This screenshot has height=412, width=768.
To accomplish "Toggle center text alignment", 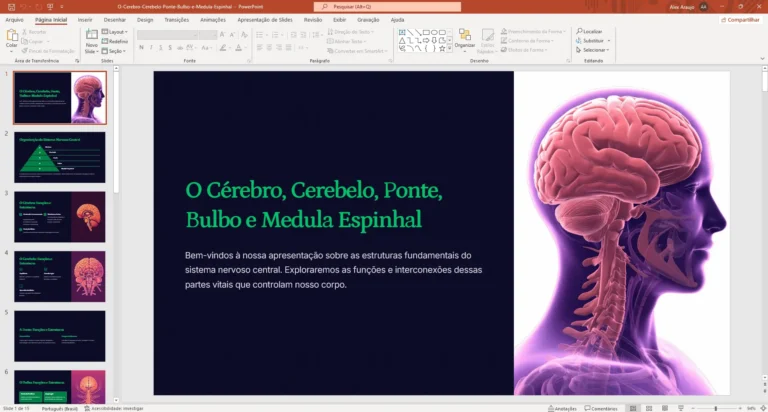I will pos(269,48).
